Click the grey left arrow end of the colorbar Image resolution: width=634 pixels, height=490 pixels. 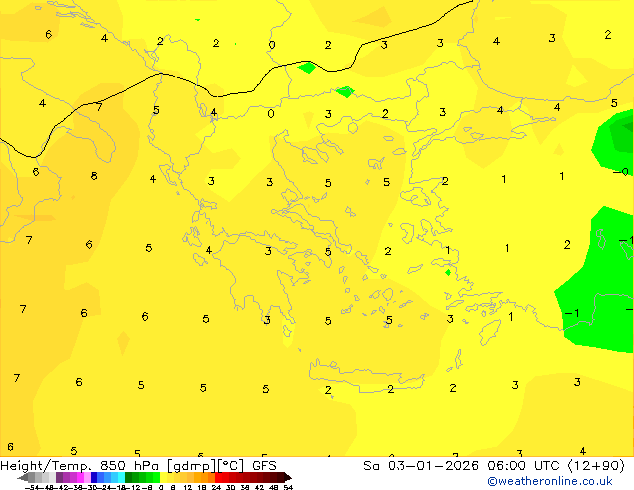pyautogui.click(x=23, y=477)
